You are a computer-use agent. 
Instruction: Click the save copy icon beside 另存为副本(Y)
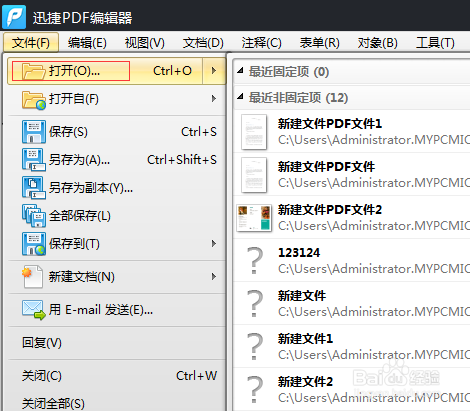click(x=34, y=188)
